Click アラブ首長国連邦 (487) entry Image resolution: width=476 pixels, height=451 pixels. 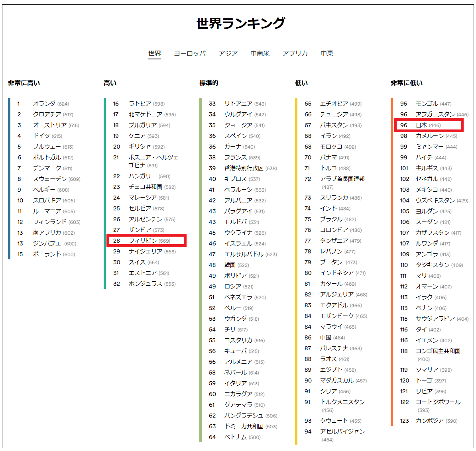tap(342, 183)
